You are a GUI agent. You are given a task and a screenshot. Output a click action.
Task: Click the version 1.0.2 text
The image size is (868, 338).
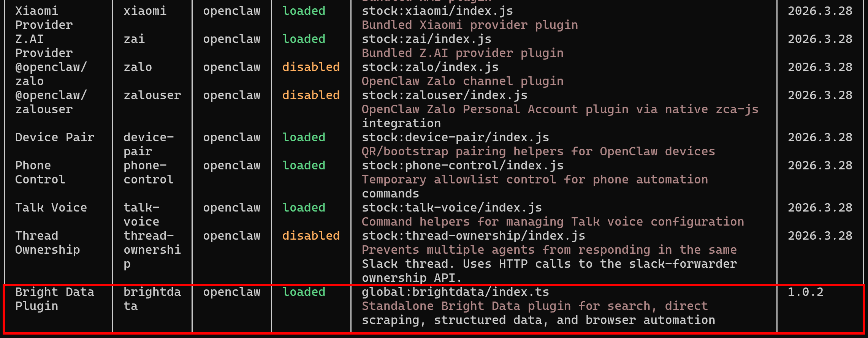[x=805, y=292]
